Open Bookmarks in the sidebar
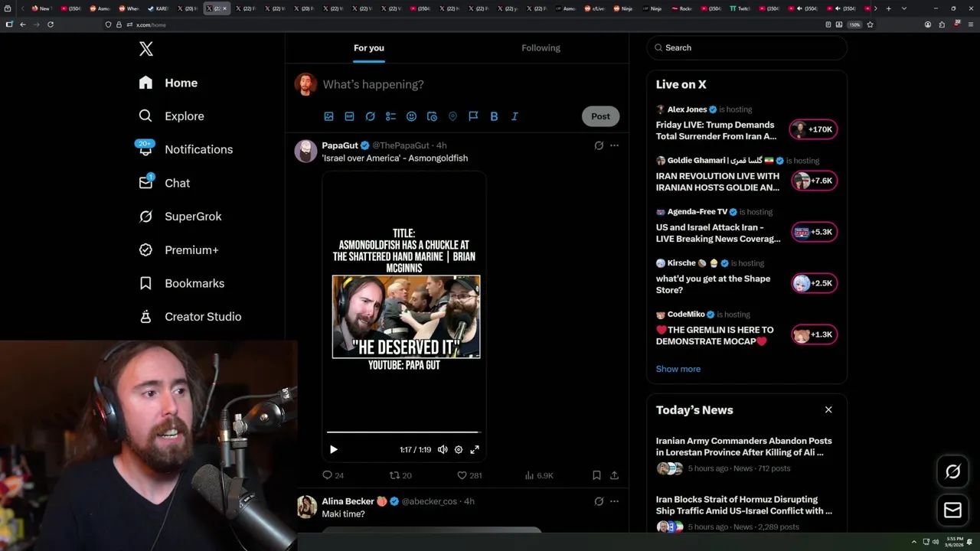 (181, 283)
